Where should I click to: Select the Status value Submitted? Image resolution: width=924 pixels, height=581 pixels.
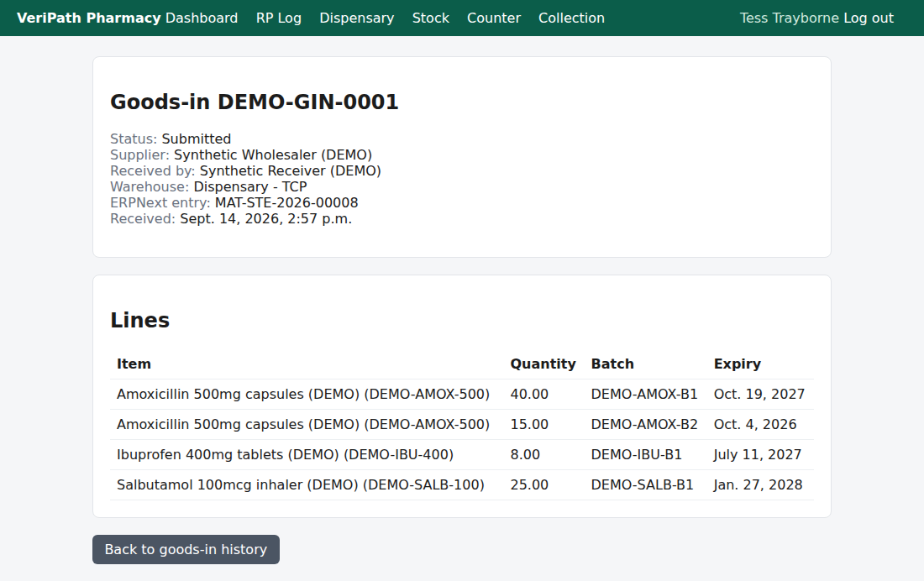197,139
